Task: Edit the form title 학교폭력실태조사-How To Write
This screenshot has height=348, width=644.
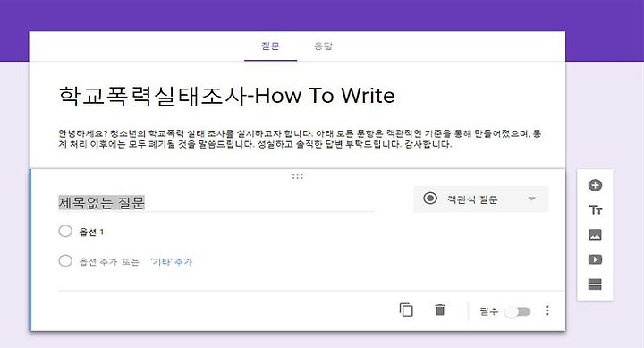Action: click(226, 96)
